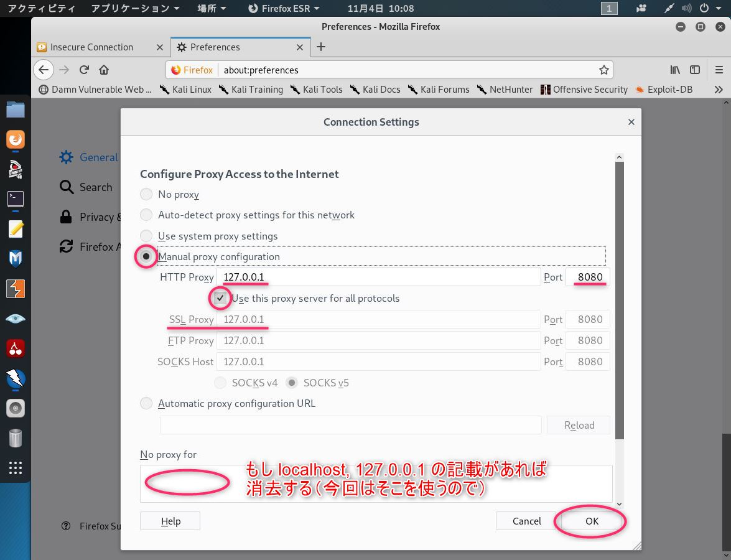This screenshot has width=731, height=560.
Task: Launch Metasploit from the dock
Action: pyautogui.click(x=16, y=259)
